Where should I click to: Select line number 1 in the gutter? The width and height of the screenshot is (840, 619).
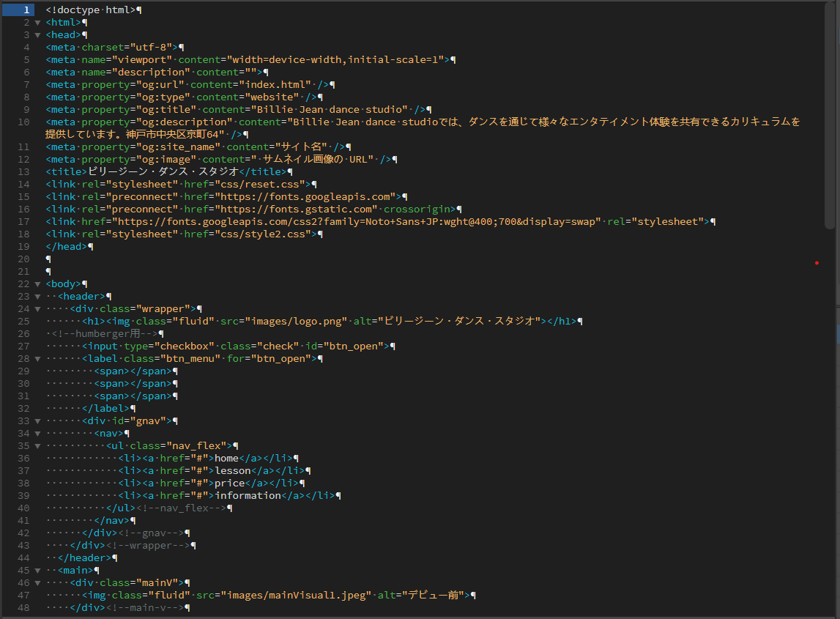point(26,10)
